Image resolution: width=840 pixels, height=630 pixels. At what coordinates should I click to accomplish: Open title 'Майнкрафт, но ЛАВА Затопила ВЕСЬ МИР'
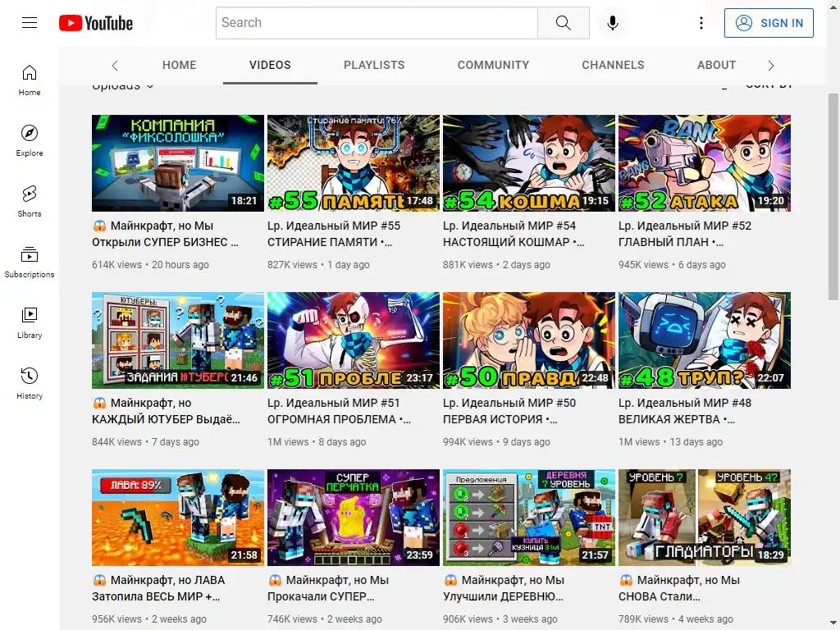pos(158,588)
